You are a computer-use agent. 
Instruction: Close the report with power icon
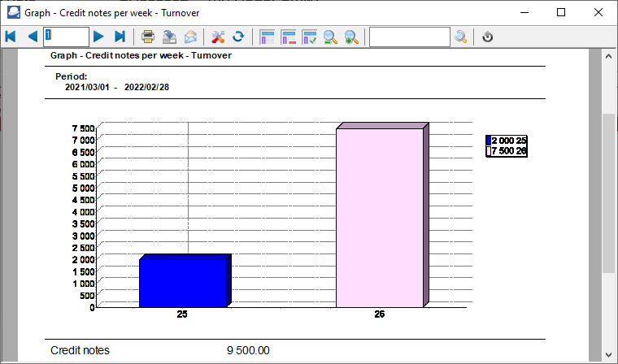click(488, 37)
